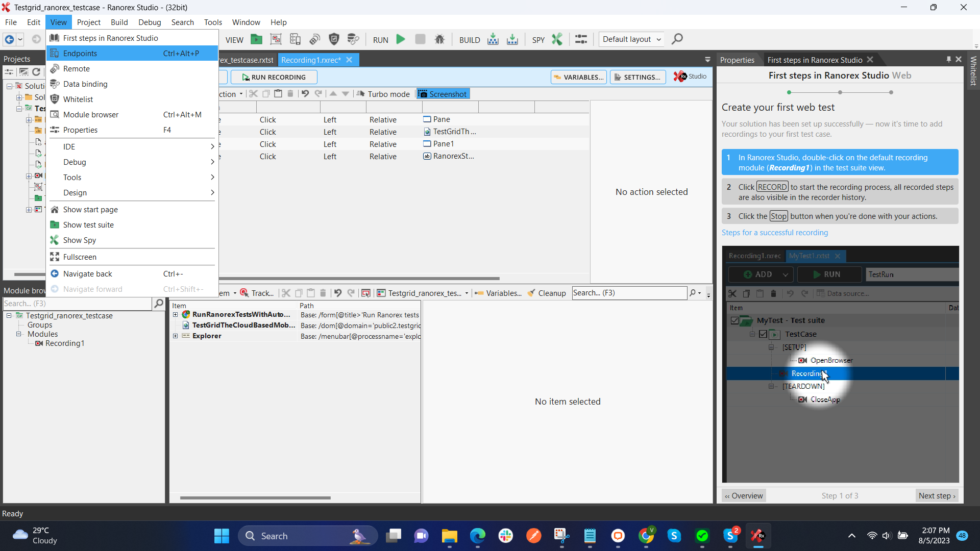The image size is (980, 551).
Task: Click first dot of tutorial progress indicator
Action: (x=789, y=92)
